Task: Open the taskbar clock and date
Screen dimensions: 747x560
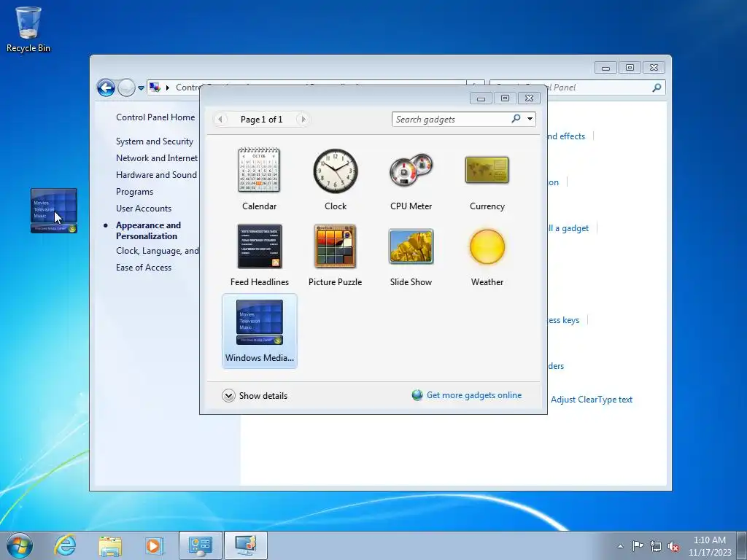Action: tap(710, 546)
